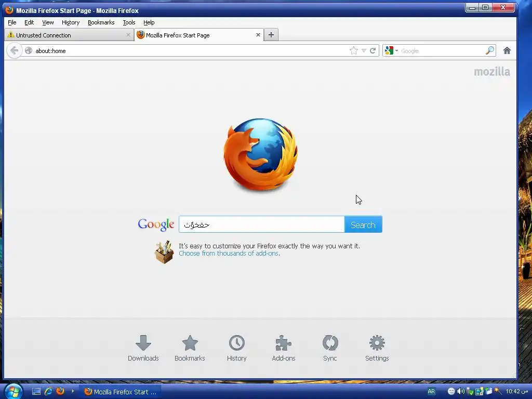Screen dimensions: 532x399
Task: Select the Mozilla Firefox Start Page tab
Action: (199, 35)
